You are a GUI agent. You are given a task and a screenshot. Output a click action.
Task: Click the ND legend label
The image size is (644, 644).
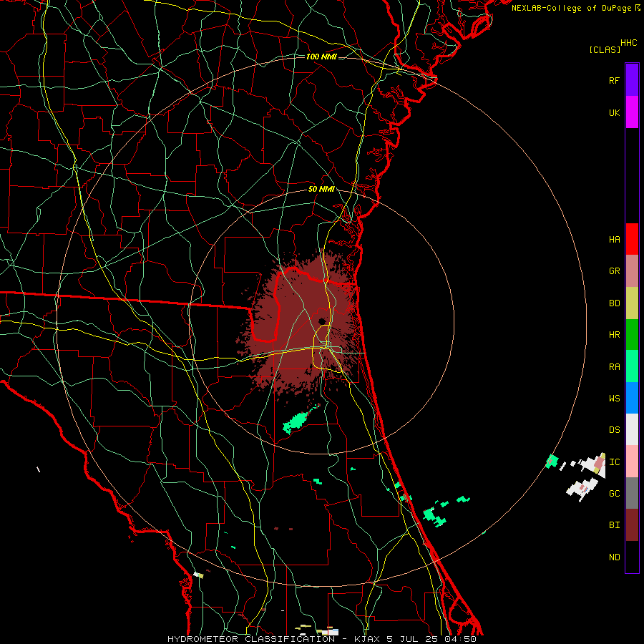pyautogui.click(x=614, y=557)
